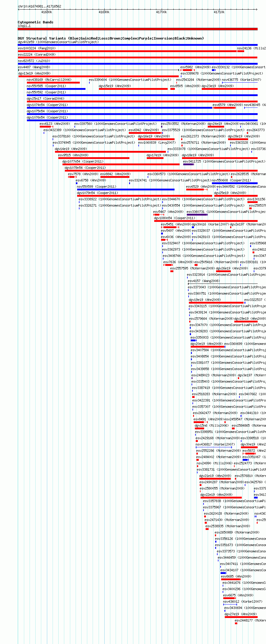Click the dgv23e19 (Ahn2009) label

218,86
